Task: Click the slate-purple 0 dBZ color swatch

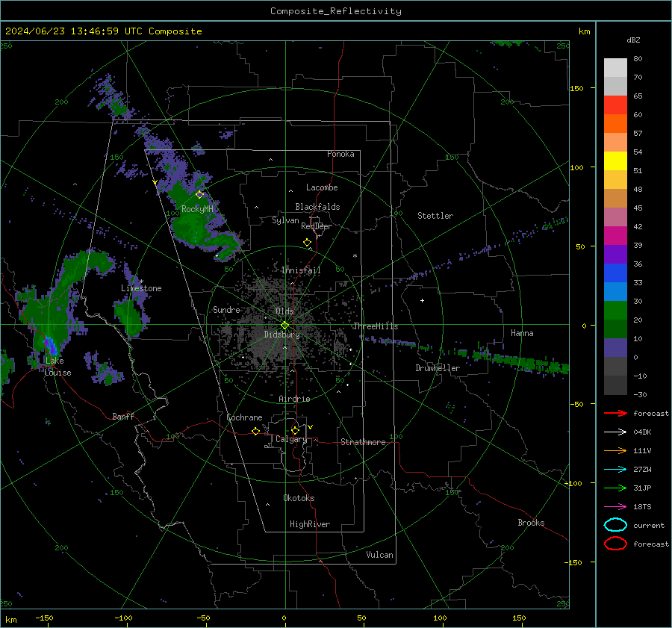Action: [615, 348]
